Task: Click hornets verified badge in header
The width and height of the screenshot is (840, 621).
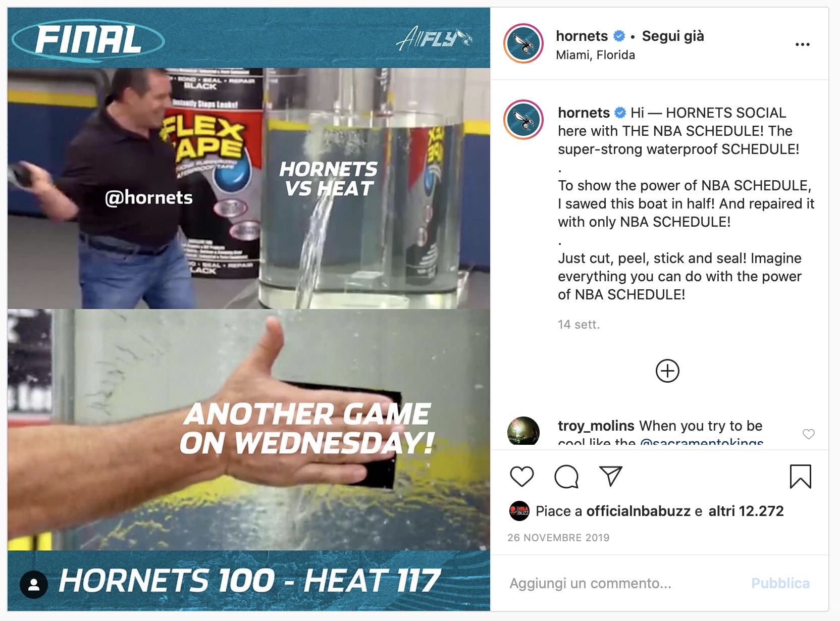Action: click(x=619, y=36)
